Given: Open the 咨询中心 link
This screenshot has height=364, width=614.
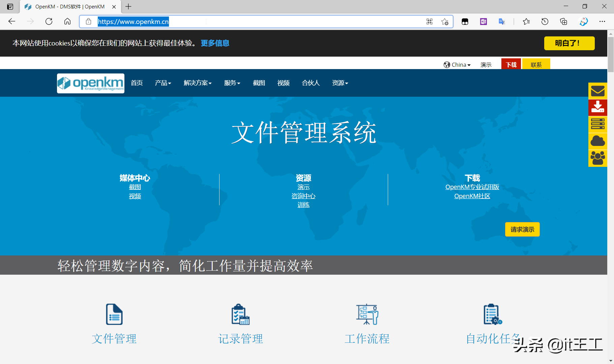Looking at the screenshot, I should click(303, 196).
